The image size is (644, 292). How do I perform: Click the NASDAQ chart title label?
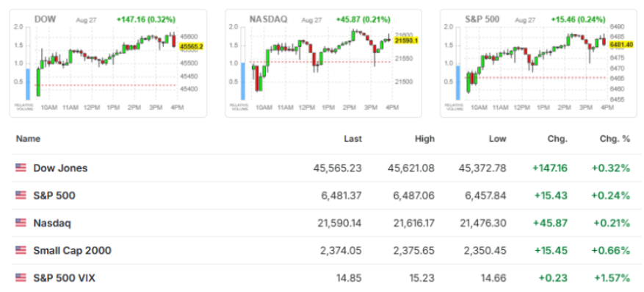[x=269, y=19]
